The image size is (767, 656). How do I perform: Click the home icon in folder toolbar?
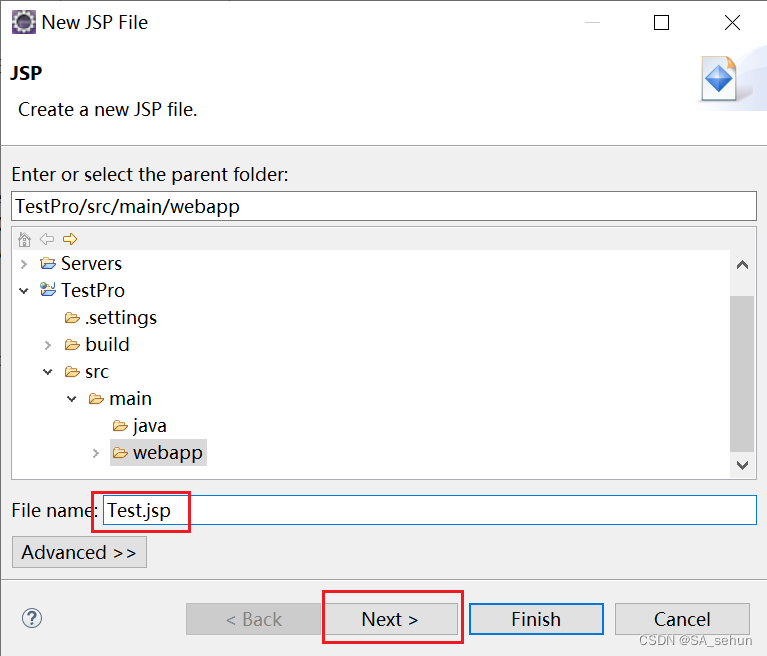(x=24, y=239)
